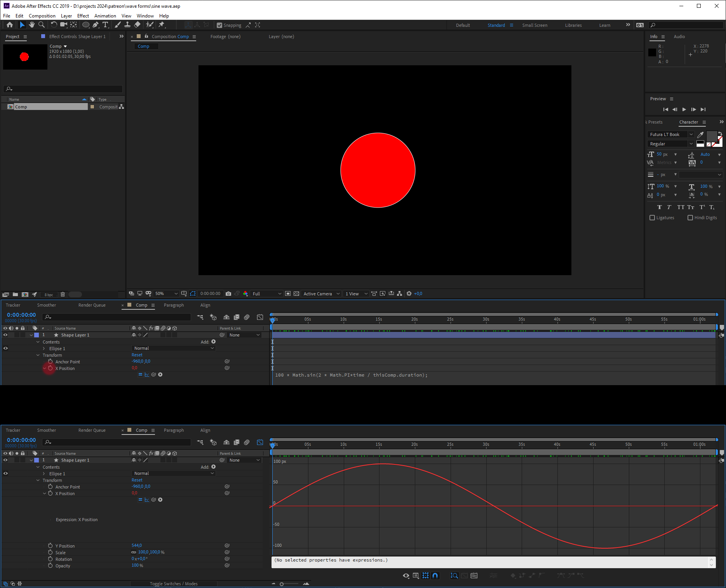Take a snapshot with the camera icon
The width and height of the screenshot is (726, 588).
click(228, 294)
